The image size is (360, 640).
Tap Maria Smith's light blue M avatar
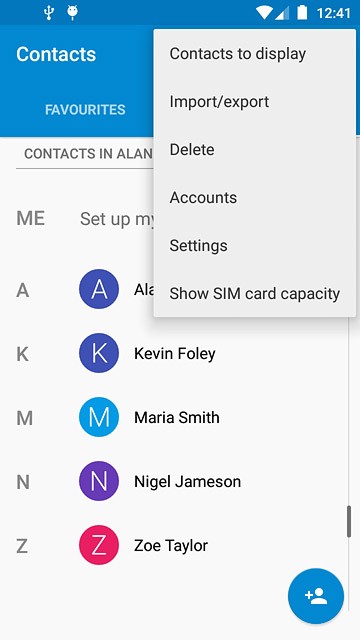[99, 417]
